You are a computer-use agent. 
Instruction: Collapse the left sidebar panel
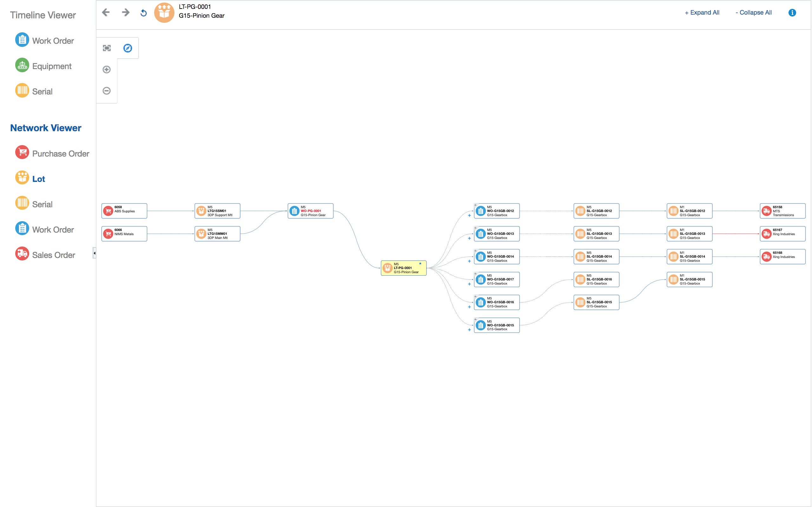pyautogui.click(x=94, y=253)
